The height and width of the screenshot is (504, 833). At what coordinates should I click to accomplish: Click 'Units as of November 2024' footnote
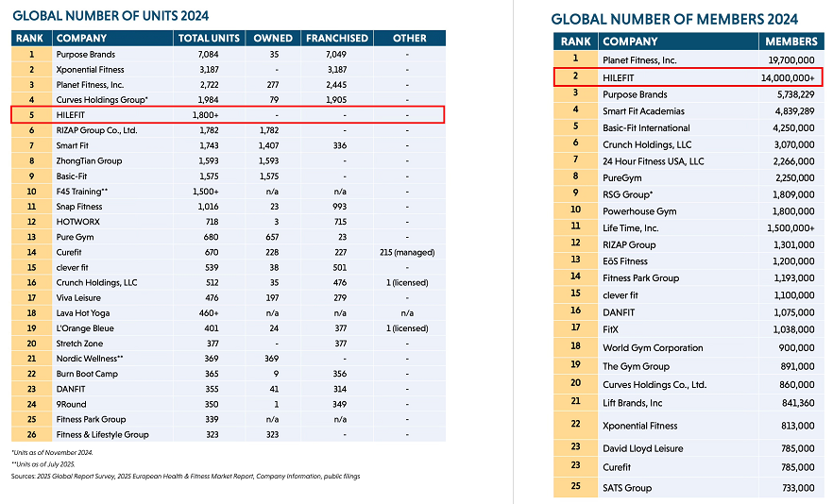click(x=52, y=453)
